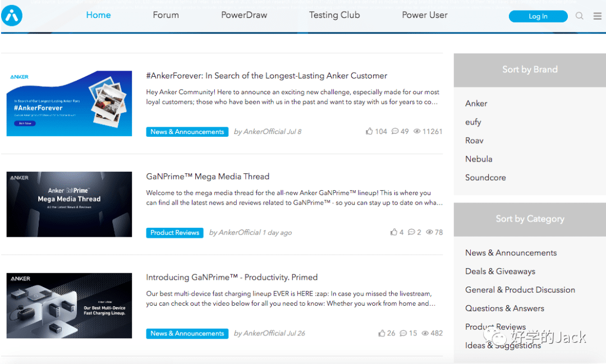Click the thumbs-up icon on the GaNPrime Mega Media Thread
The height and width of the screenshot is (364, 606).
(x=393, y=232)
